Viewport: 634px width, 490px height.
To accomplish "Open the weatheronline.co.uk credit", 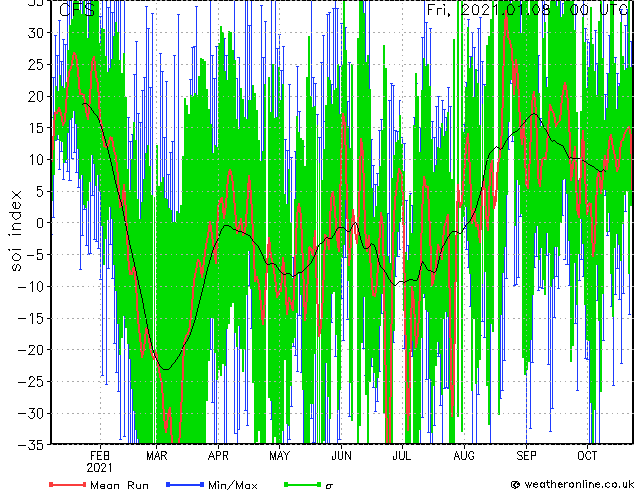I will pyautogui.click(x=571, y=484).
